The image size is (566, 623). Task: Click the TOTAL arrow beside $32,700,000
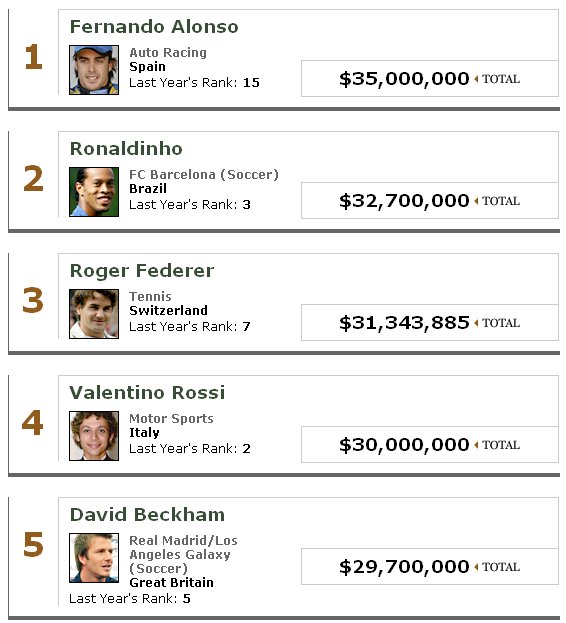(476, 201)
